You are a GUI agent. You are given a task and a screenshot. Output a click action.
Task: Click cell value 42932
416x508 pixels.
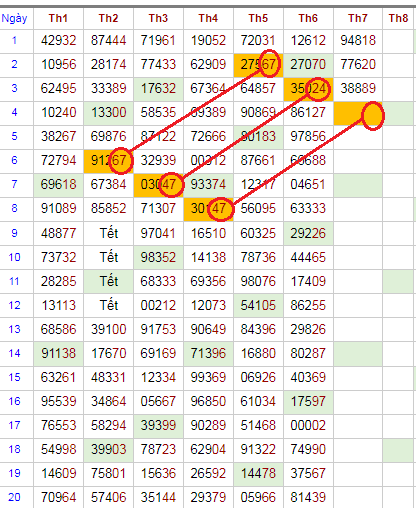(x=58, y=40)
